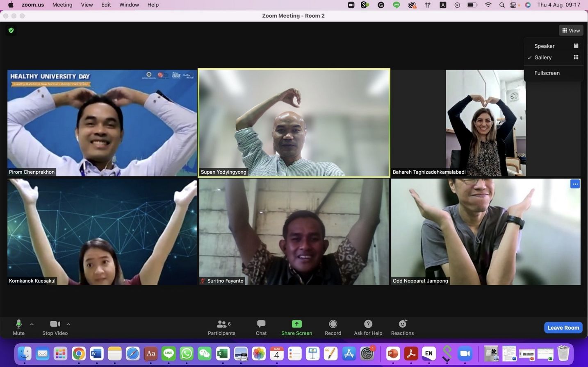Stop Video camera toggle

click(55, 324)
